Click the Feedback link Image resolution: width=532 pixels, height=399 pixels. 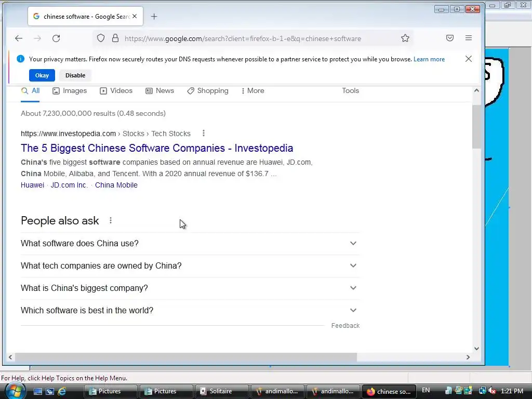click(345, 326)
